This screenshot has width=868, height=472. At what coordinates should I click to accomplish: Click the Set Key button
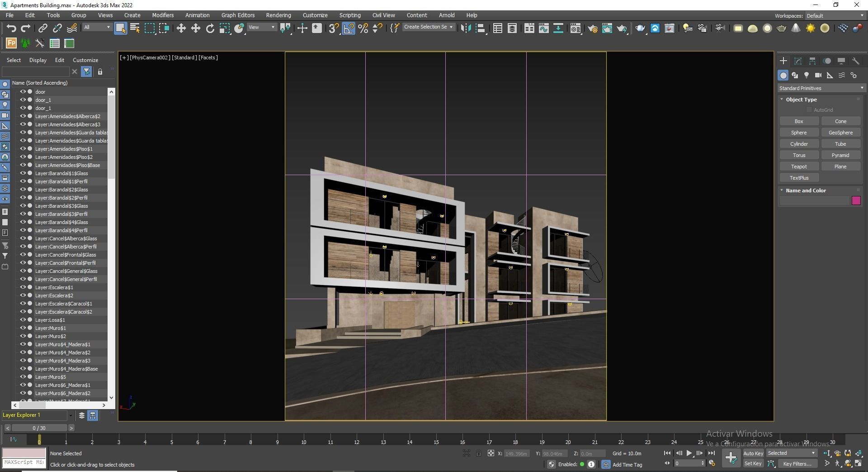(753, 463)
